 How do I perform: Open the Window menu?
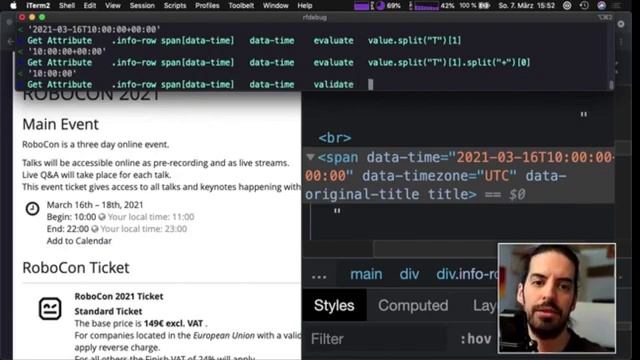(x=276, y=6)
